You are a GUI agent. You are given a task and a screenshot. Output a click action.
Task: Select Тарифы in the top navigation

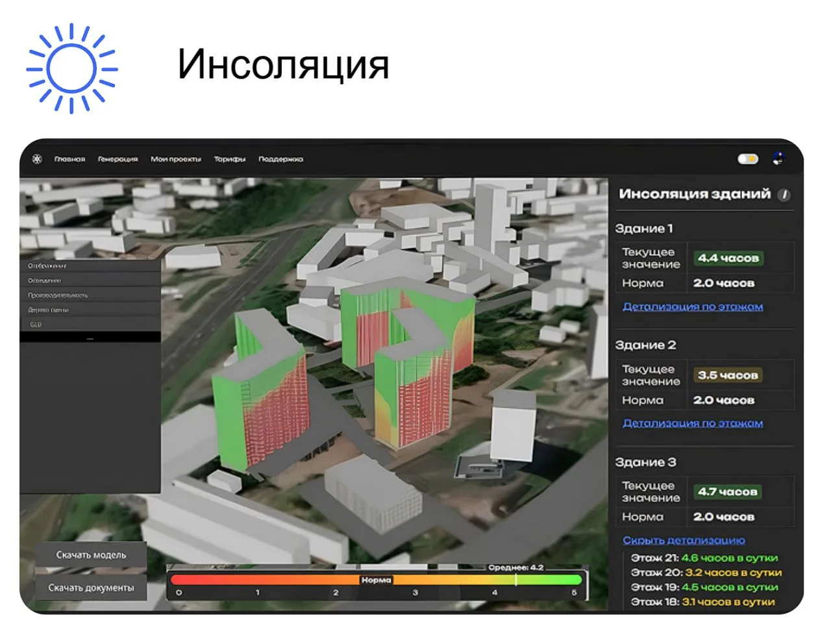(230, 159)
